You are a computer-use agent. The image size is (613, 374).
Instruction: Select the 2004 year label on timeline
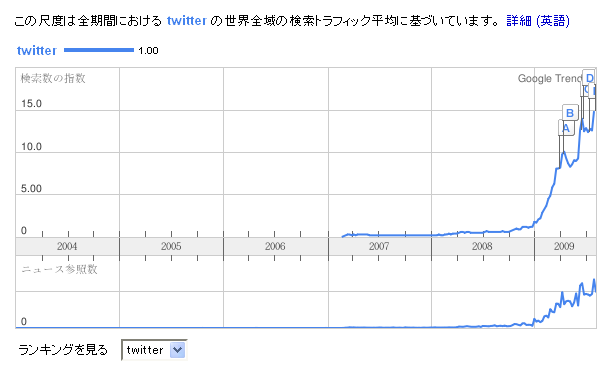[67, 246]
